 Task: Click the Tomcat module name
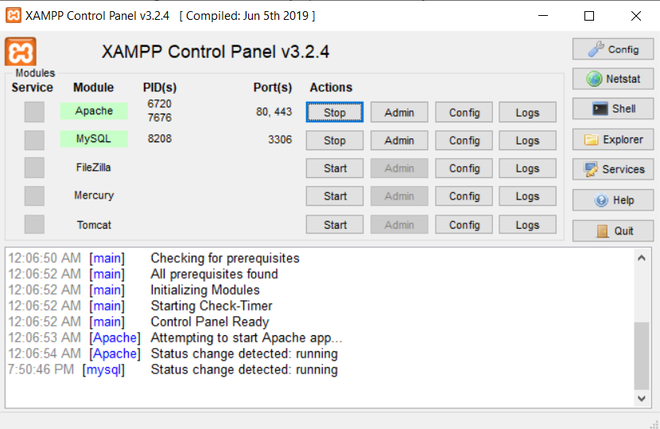click(94, 225)
